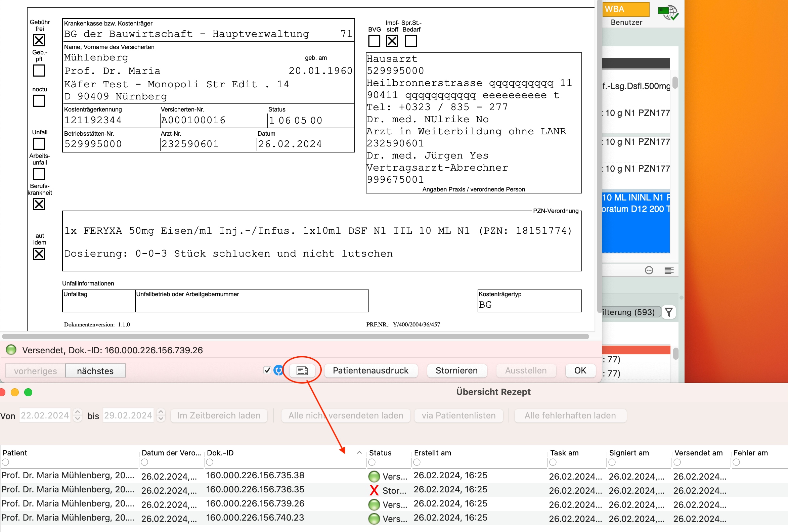788x532 pixels.
Task: Open the prescription overview via the form icon button
Action: tap(302, 370)
